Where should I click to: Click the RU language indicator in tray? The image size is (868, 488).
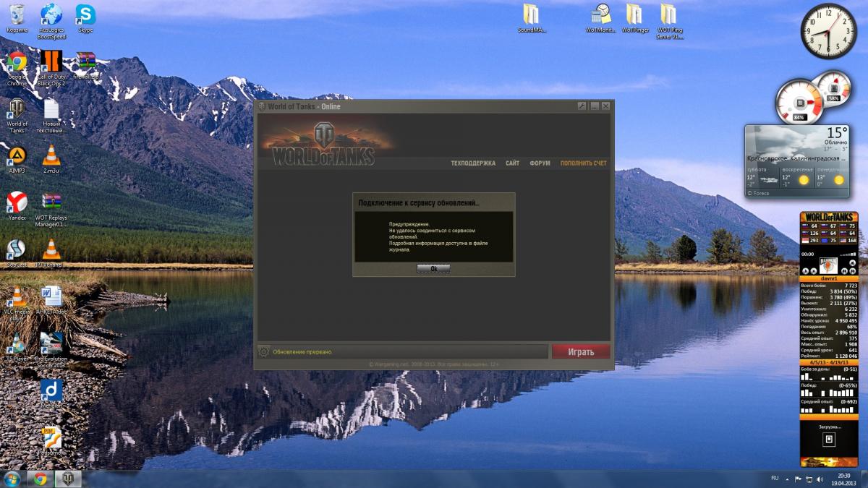click(x=775, y=479)
